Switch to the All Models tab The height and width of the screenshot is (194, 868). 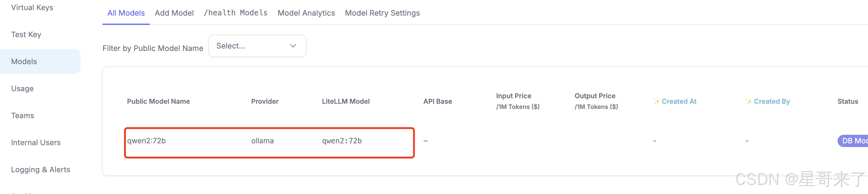click(x=126, y=13)
